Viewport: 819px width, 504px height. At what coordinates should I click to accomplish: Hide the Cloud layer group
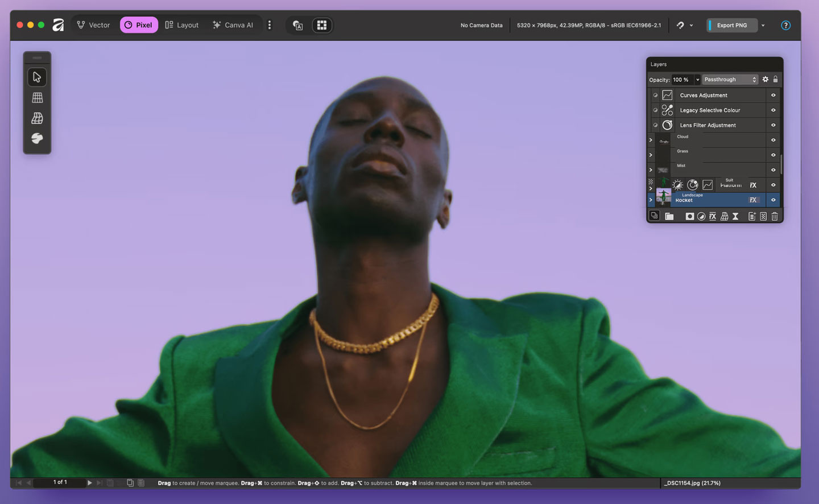tap(773, 140)
